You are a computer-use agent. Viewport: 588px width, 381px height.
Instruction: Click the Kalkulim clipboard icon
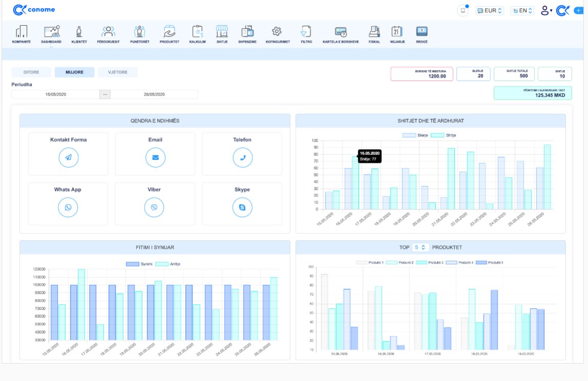point(197,32)
